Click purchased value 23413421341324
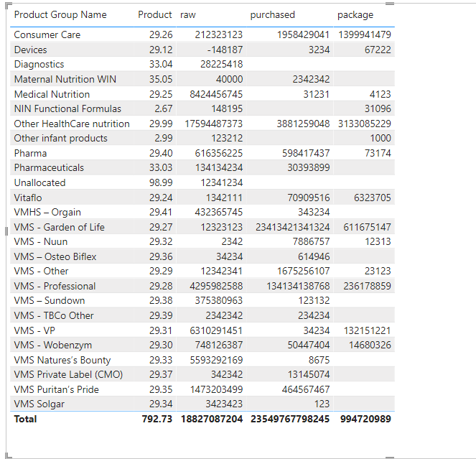476x459 pixels. (x=292, y=227)
